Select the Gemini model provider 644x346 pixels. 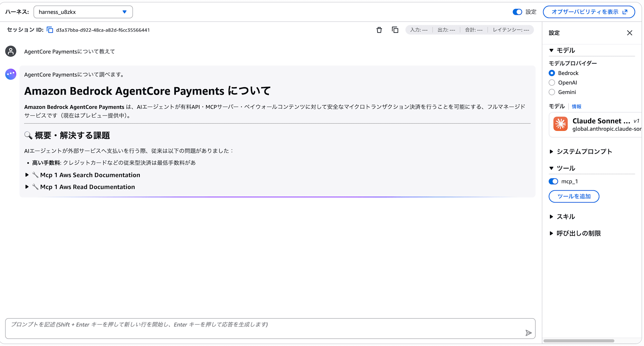[x=552, y=92]
